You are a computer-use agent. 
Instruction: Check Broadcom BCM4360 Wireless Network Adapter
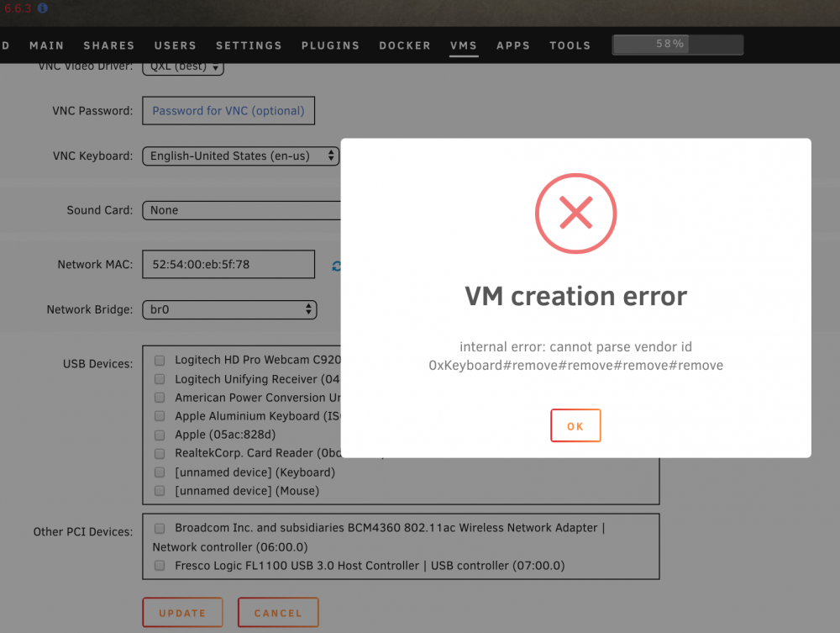[160, 529]
